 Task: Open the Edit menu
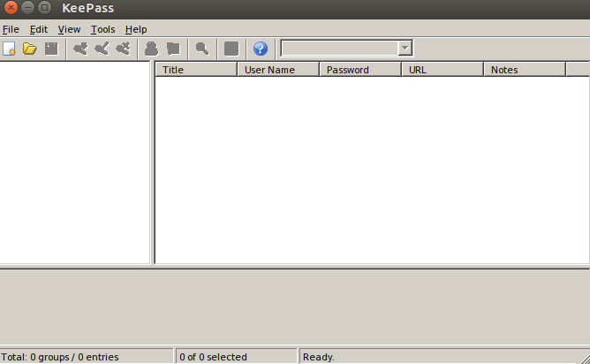39,29
